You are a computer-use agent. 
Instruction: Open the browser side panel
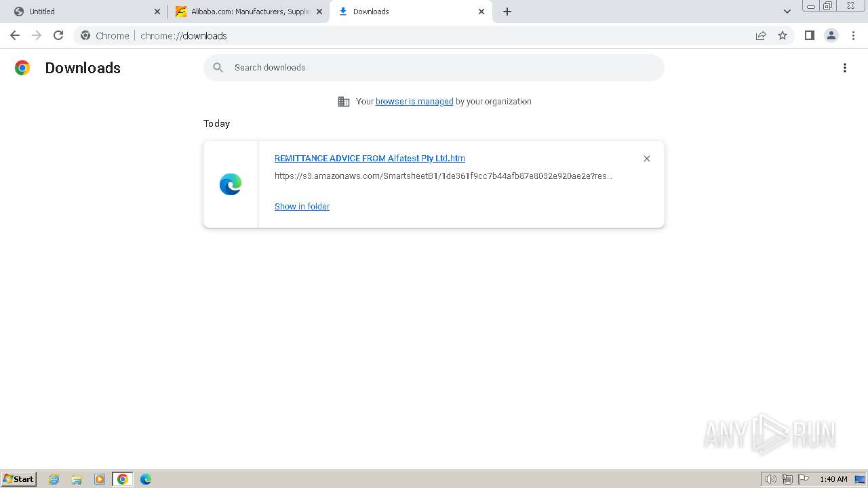[x=809, y=35]
